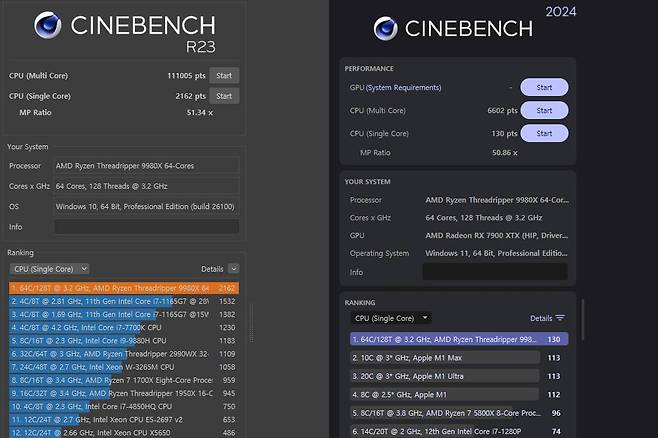This screenshot has width=658, height=438.
Task: Click the Cinebench R23 logo sphere icon
Action: coord(47,25)
